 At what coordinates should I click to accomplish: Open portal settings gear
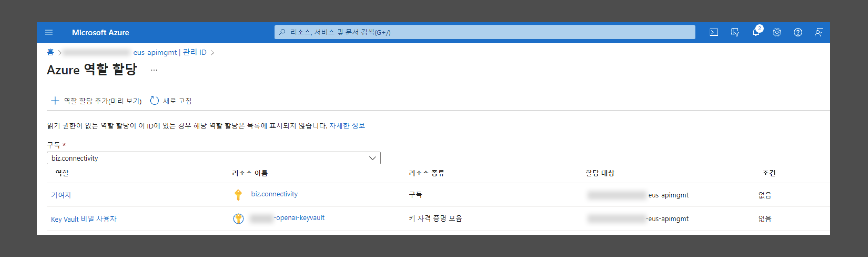777,32
